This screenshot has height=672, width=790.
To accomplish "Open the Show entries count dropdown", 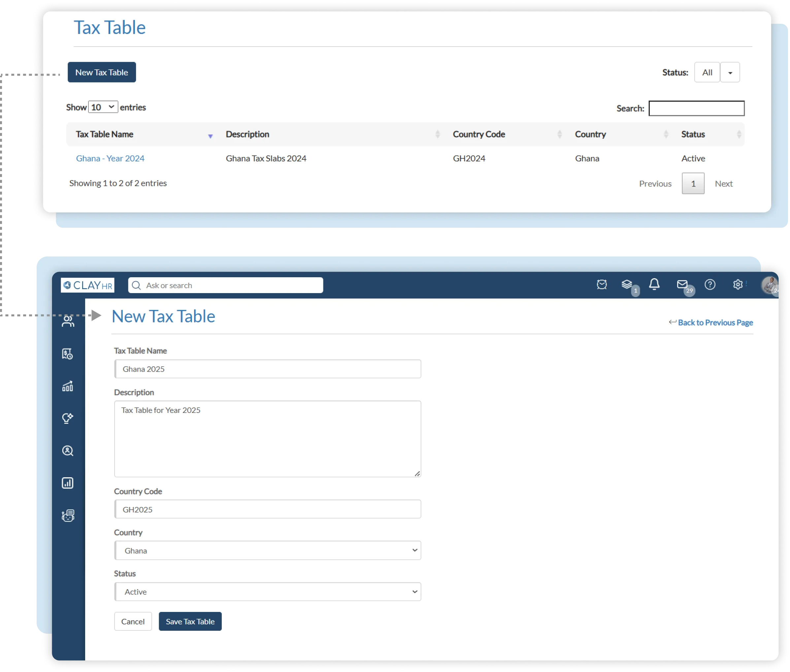I will point(103,107).
